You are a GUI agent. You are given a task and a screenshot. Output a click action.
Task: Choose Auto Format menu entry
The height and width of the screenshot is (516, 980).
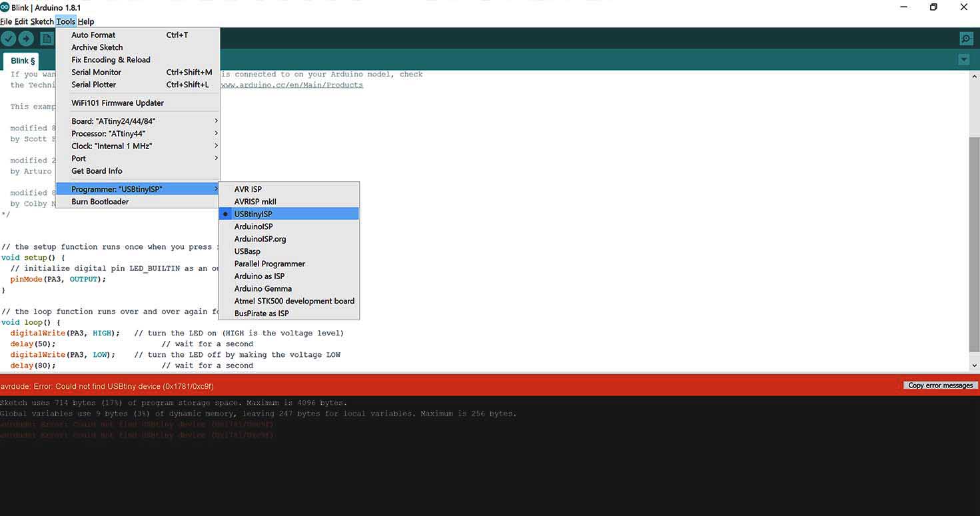[137, 35]
